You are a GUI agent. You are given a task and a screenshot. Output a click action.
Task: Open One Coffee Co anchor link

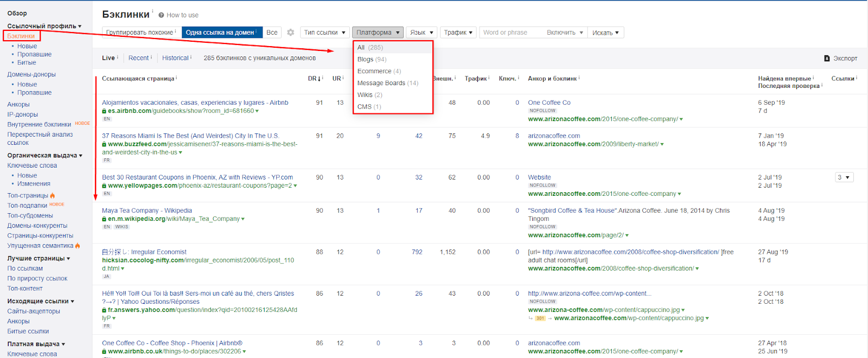coord(549,103)
